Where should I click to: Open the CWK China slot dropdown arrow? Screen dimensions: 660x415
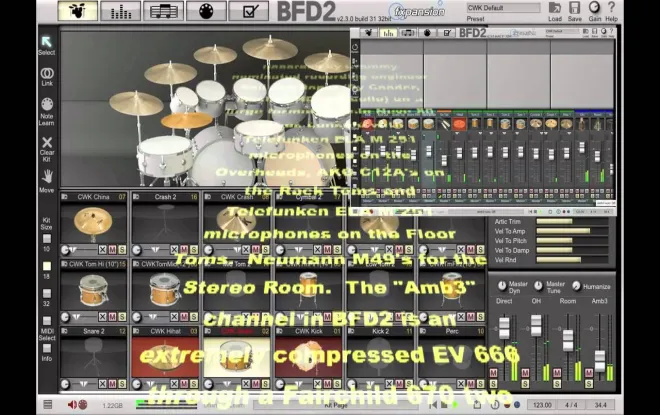pos(74,250)
